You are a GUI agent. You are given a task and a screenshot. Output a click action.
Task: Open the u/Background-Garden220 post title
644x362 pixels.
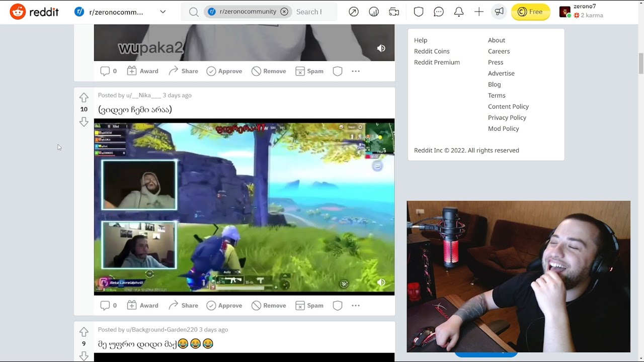tap(156, 344)
